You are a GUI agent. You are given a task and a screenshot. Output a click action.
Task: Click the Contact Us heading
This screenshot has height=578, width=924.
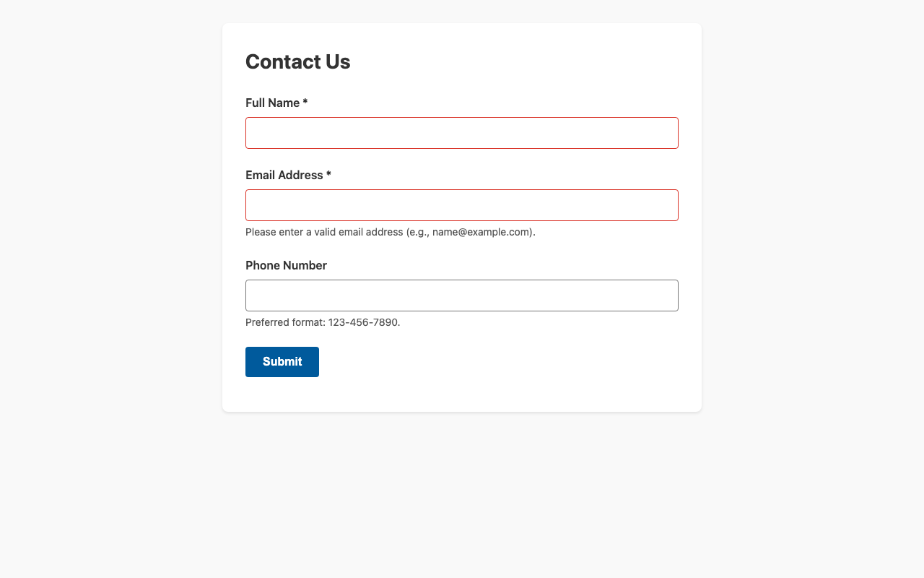pos(297,62)
